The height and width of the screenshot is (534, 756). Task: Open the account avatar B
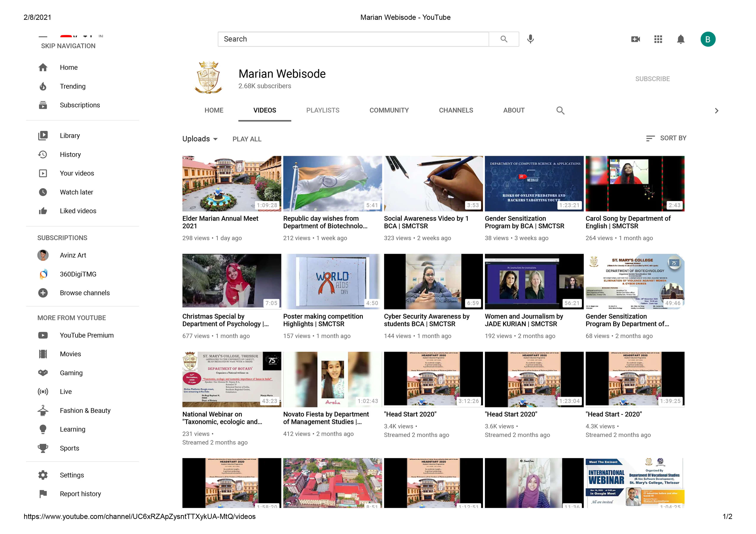point(708,39)
